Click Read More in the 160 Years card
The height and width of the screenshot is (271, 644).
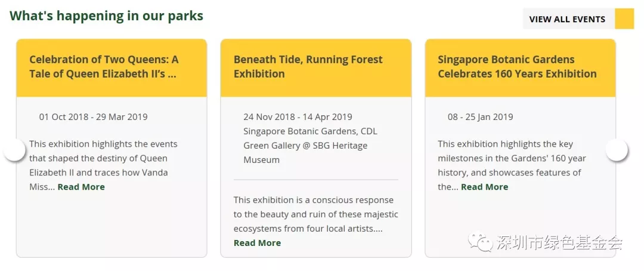click(x=485, y=187)
